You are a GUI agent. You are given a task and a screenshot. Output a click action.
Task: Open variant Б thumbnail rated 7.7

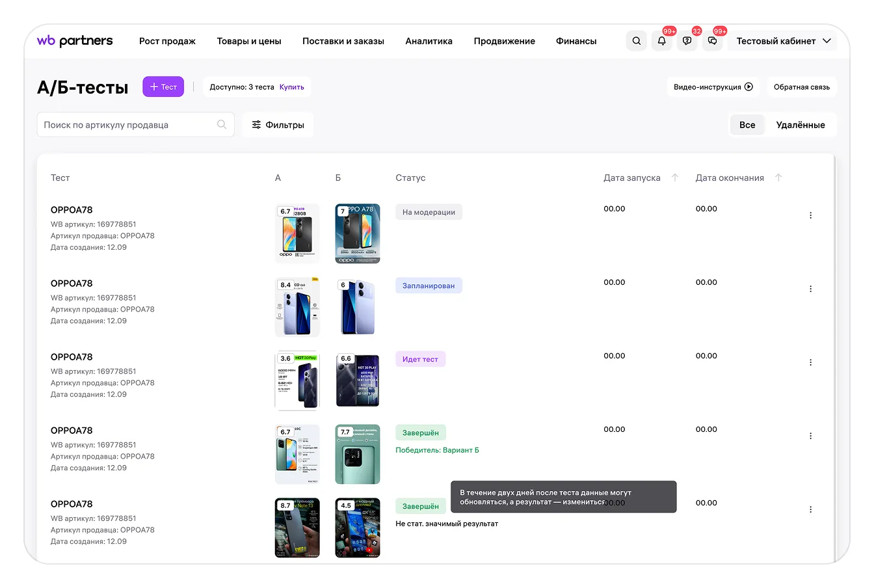point(358,454)
